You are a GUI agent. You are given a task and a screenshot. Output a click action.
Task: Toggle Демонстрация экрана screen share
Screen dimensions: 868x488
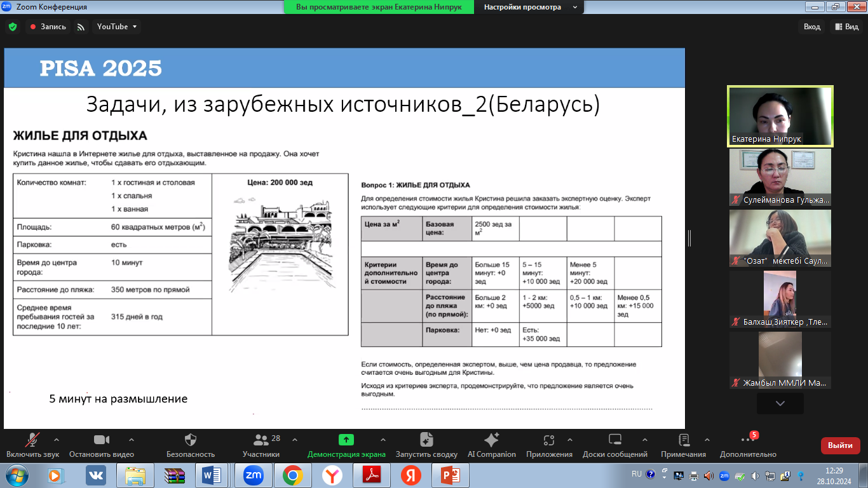click(346, 440)
